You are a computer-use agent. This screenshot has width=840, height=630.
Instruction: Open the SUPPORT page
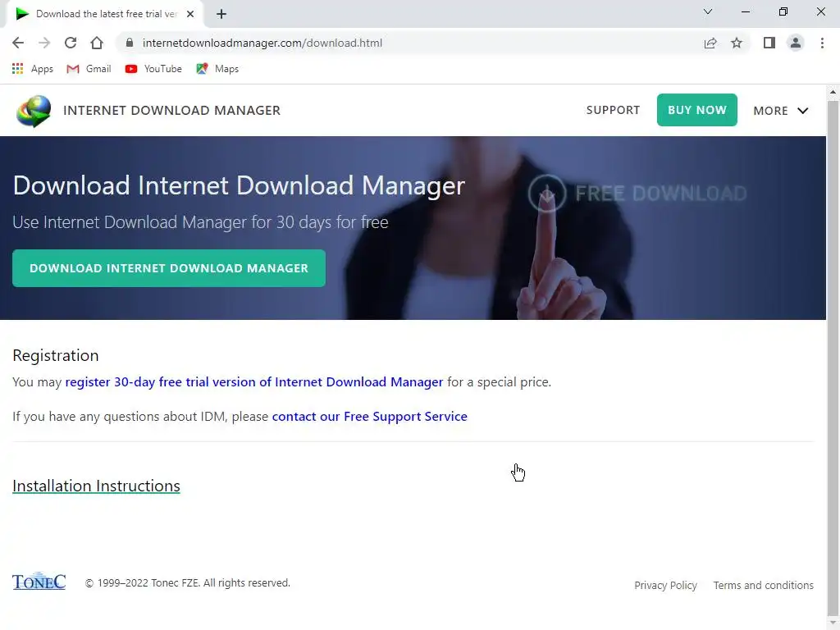click(613, 110)
